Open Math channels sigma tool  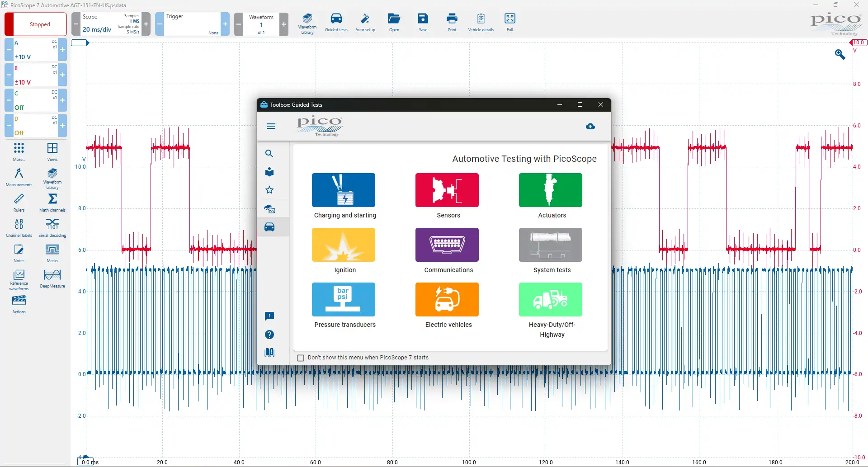click(x=52, y=203)
